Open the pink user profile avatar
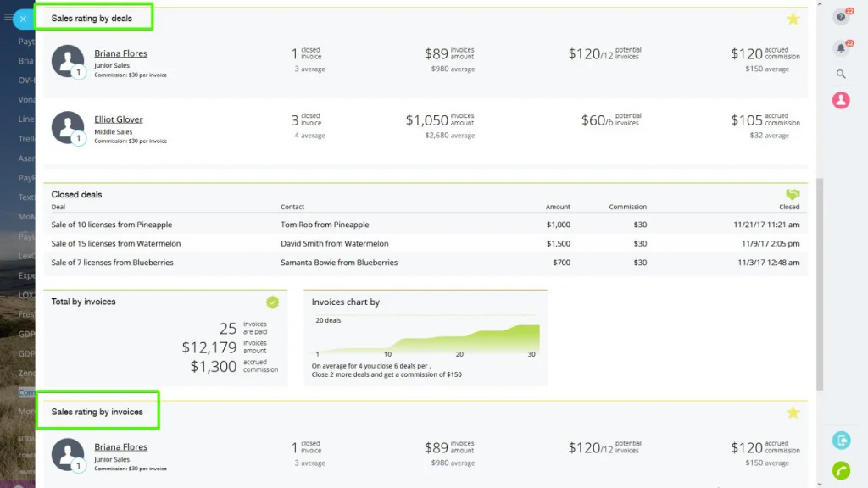The image size is (868, 488). coord(841,100)
